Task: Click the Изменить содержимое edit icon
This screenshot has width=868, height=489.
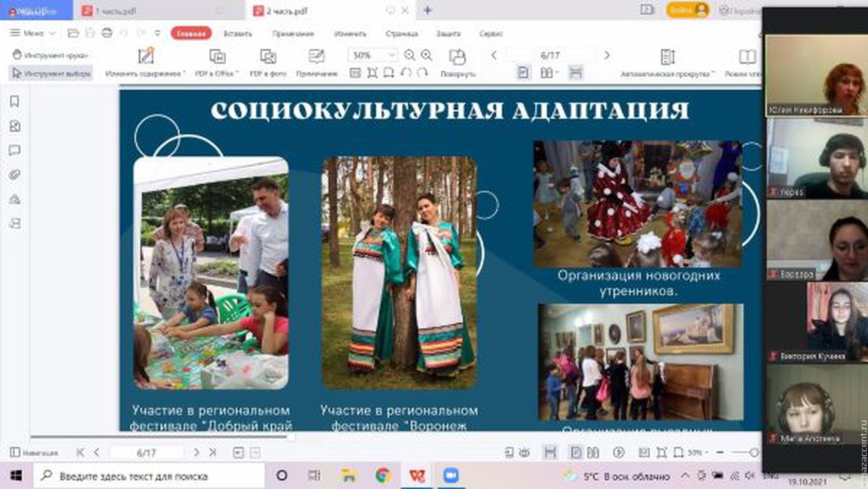Action: 146,56
